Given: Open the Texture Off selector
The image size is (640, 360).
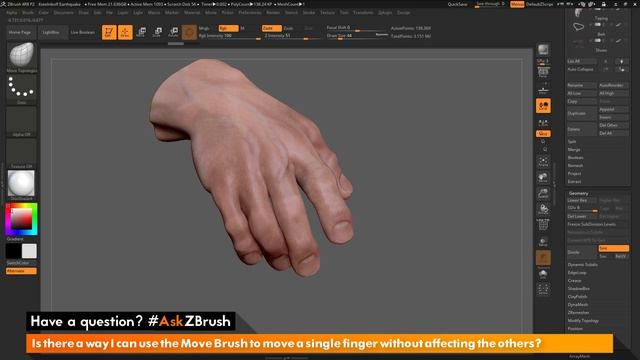Looking at the screenshot, I should coord(22,152).
